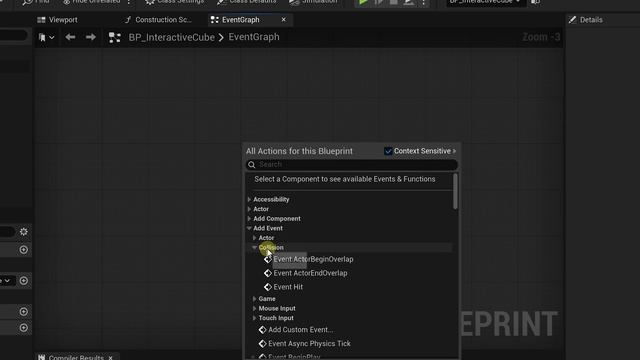
Task: Add Event ActorBeginOverlap node
Action: tap(313, 259)
